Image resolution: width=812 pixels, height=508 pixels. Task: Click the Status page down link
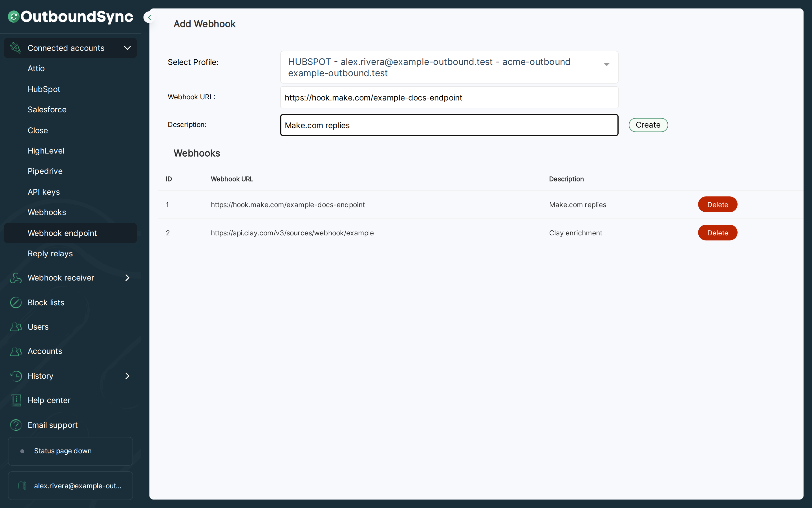(x=70, y=451)
